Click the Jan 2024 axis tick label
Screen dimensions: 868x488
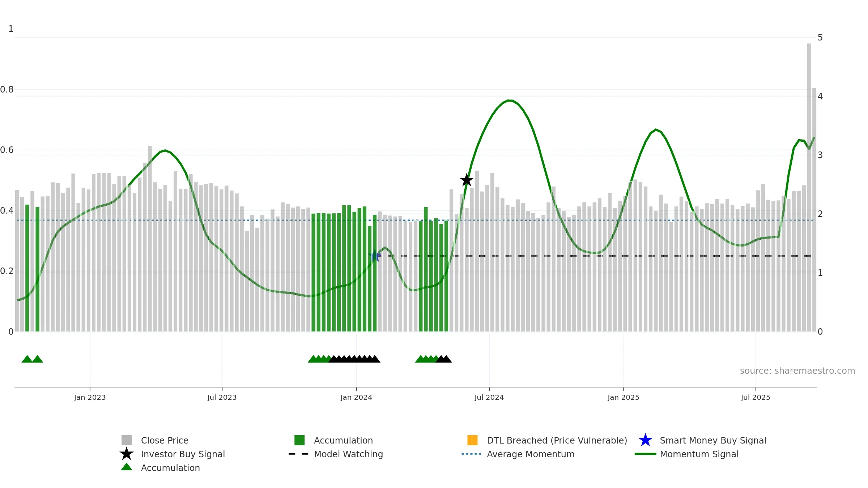(356, 398)
